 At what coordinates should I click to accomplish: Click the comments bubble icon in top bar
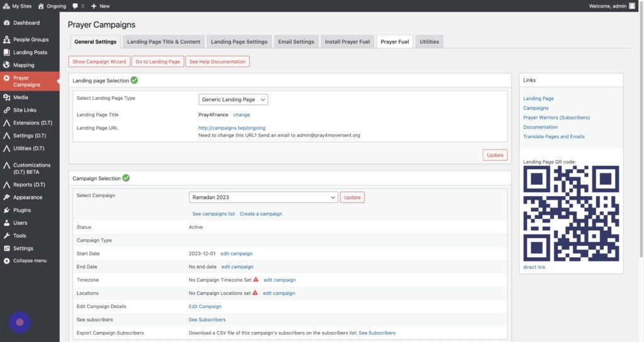click(76, 6)
